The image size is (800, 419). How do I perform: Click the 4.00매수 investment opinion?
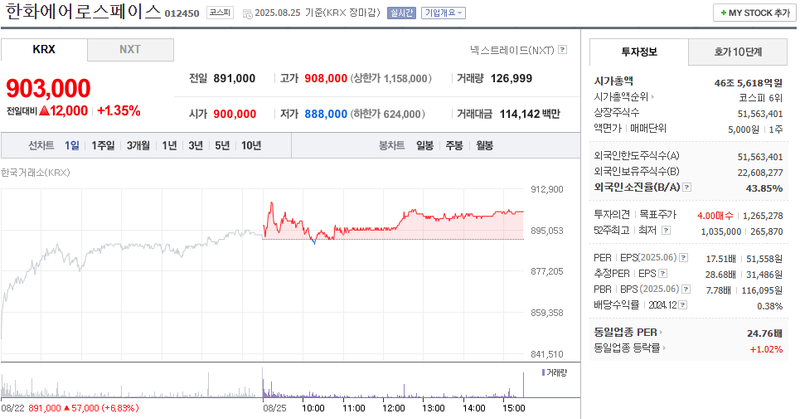715,216
